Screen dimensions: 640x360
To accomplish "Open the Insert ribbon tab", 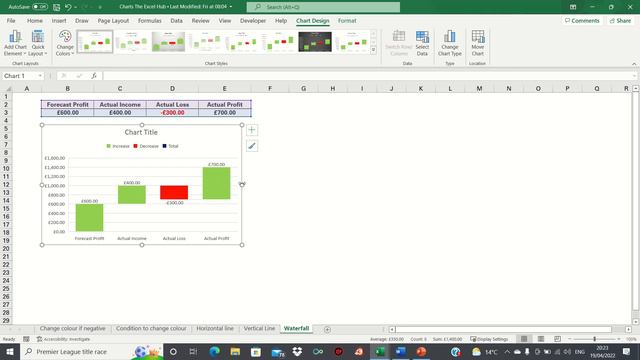I will coord(59,21).
